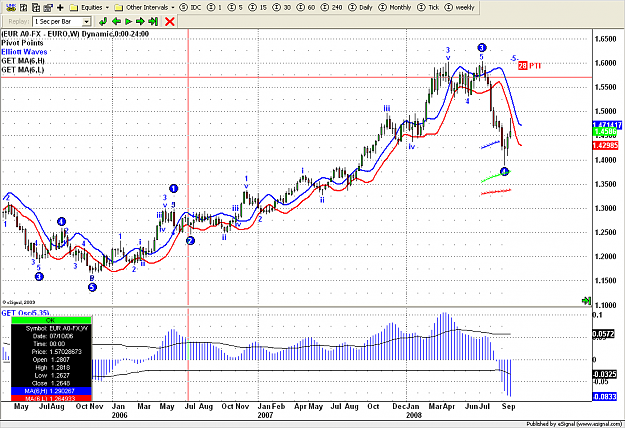Switch to weekly interval
The width and height of the screenshot is (625, 428).
[x=460, y=7]
